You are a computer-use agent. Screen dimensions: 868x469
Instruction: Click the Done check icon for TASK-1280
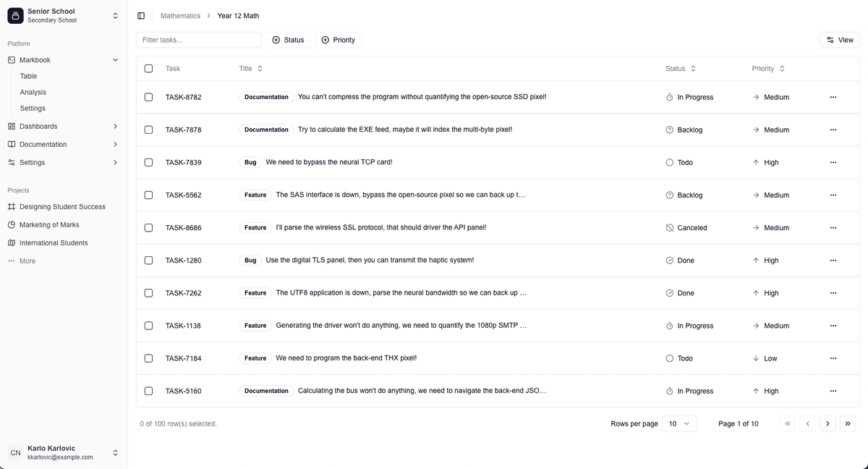click(x=670, y=260)
